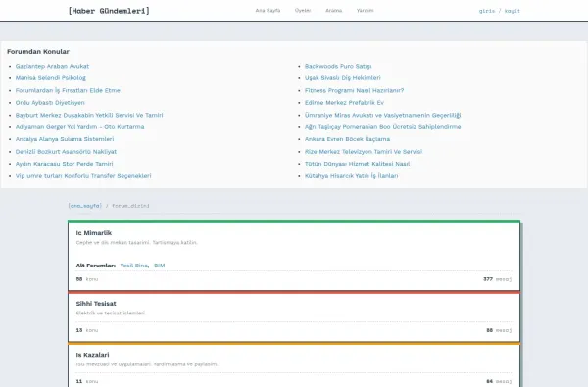Open the Üyeler menu item

[x=303, y=11]
